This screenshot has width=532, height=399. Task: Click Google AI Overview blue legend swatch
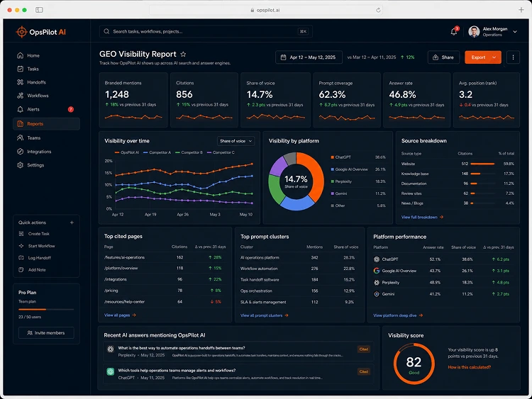[333, 169]
